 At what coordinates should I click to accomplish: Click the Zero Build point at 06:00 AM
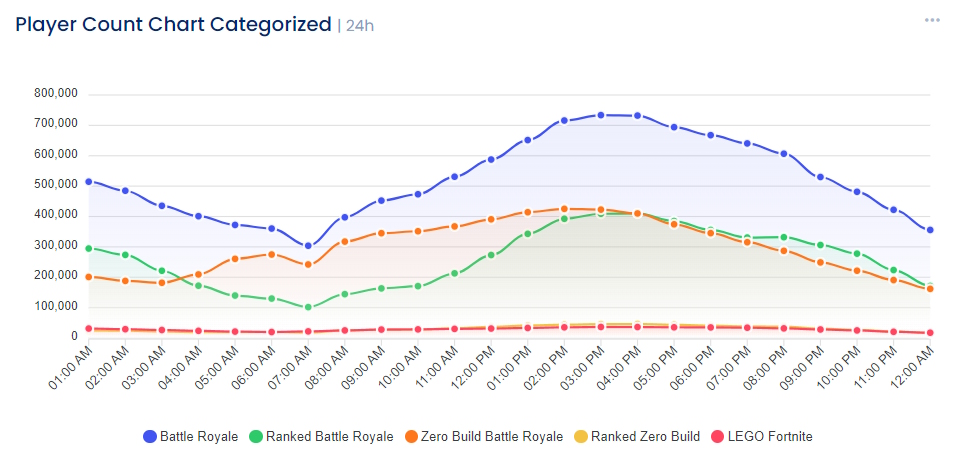click(272, 254)
